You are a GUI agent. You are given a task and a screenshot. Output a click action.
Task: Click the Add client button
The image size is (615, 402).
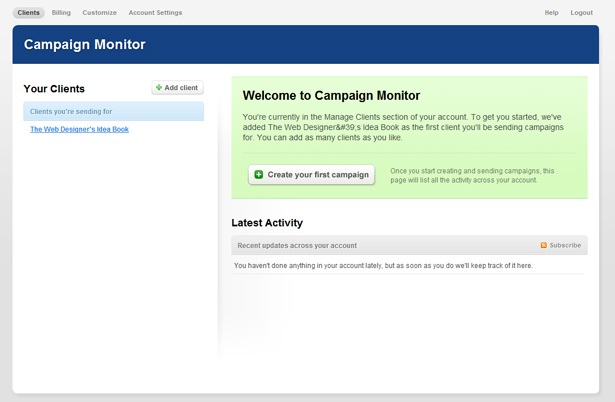point(177,87)
